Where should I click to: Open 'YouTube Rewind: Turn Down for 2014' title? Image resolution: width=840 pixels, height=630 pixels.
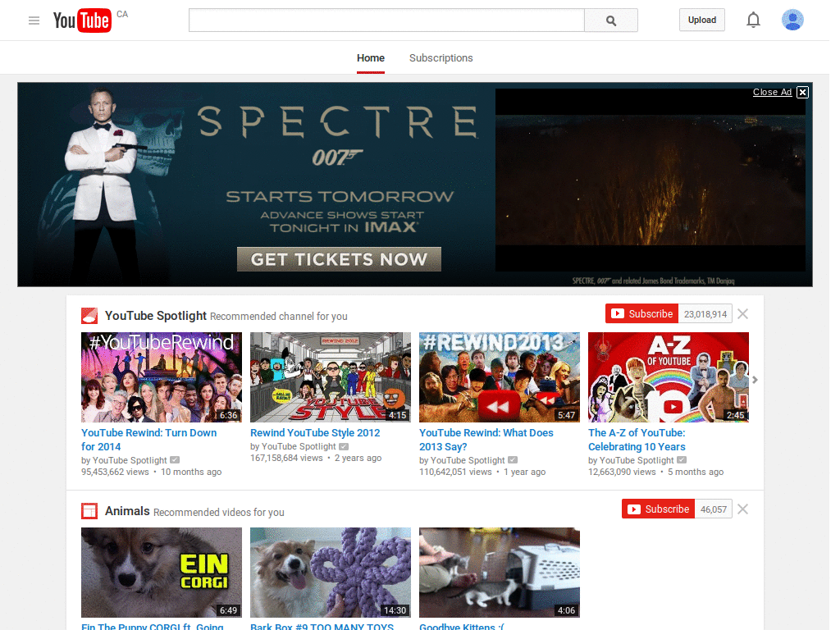pos(149,440)
